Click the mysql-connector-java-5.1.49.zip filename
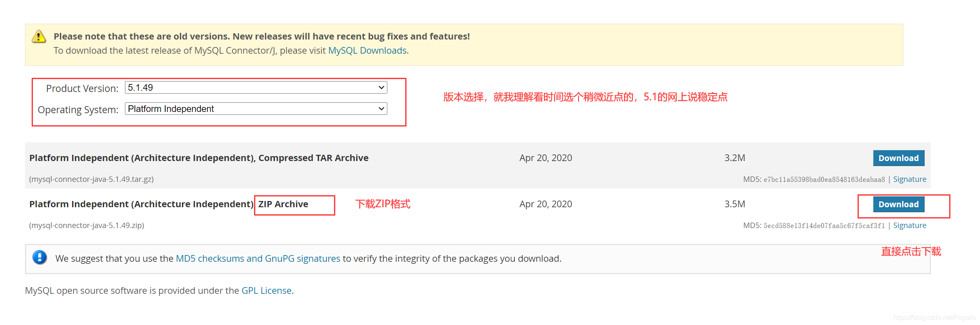 [86, 225]
